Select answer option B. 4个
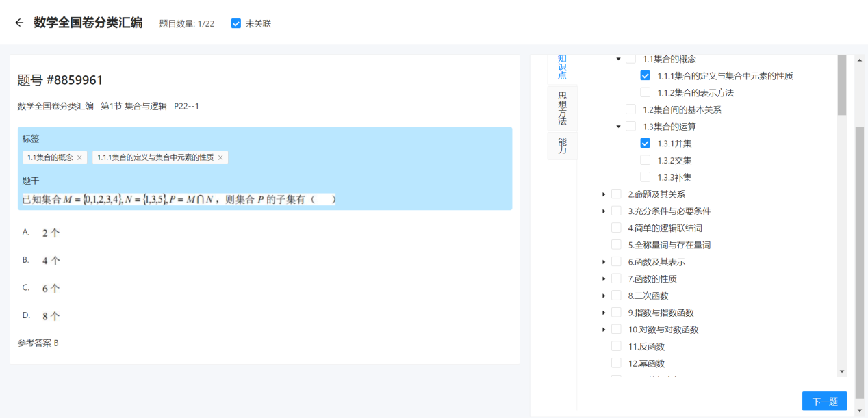The height and width of the screenshot is (418, 868). tap(41, 261)
